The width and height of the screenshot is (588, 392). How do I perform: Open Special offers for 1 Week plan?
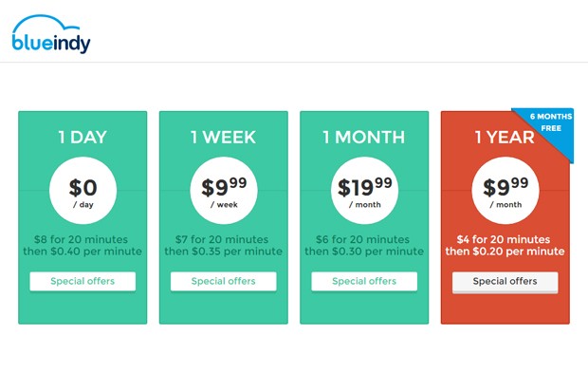224,281
